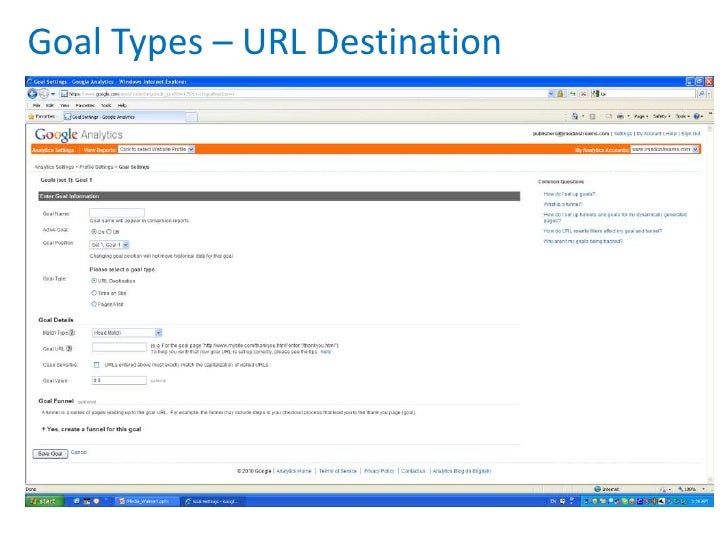Click the My Account link
Image resolution: width=728 pixels, height=546 pixels.
coord(649,134)
